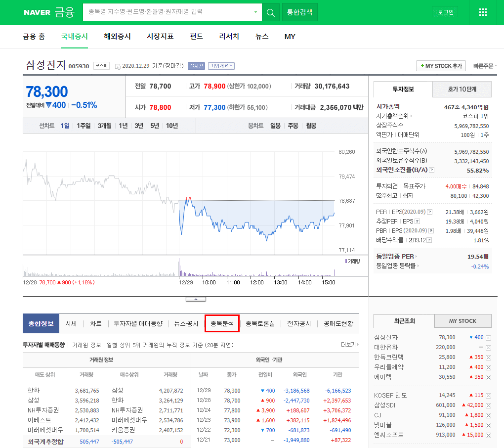Click the 코스피 market badge
The image size is (504, 448).
pos(102,66)
